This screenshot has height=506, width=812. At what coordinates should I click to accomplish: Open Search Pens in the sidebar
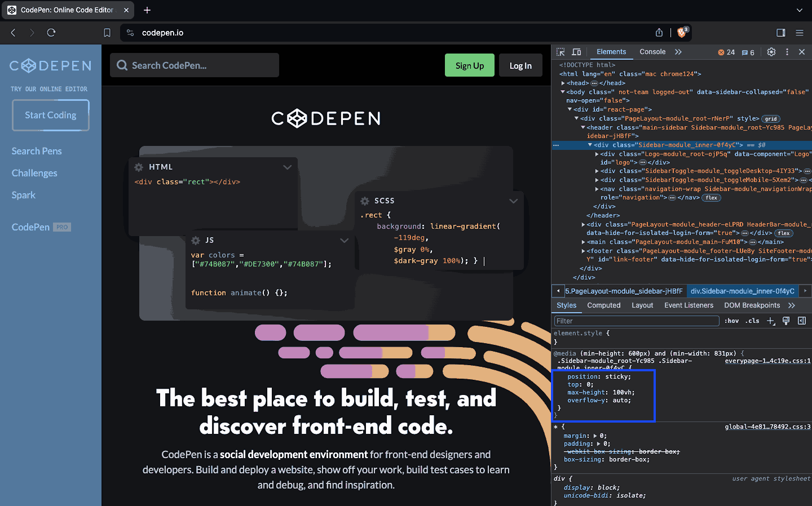(36, 150)
